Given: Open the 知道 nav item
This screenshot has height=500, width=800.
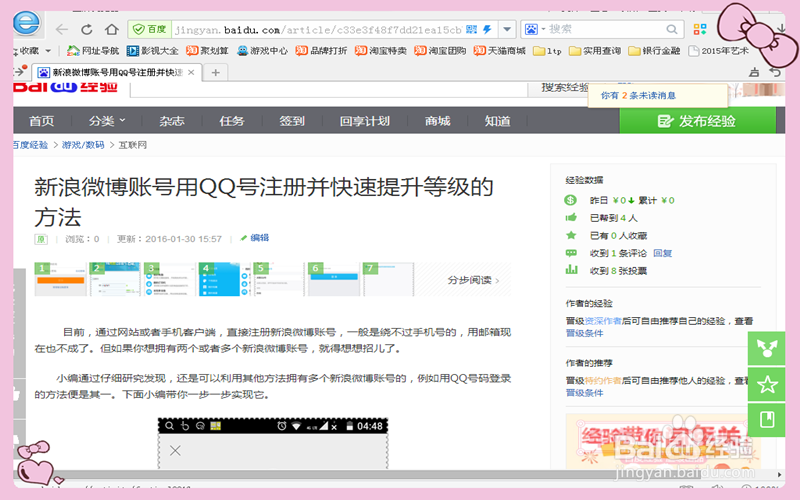Looking at the screenshot, I should coord(497,121).
